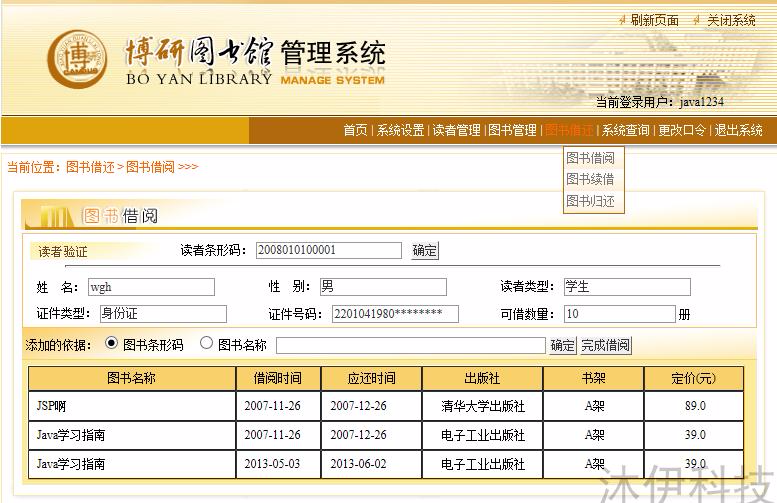Viewport: 777px width, 503px height.
Task: Click 确定 button beside the book search field
Action: [x=562, y=345]
